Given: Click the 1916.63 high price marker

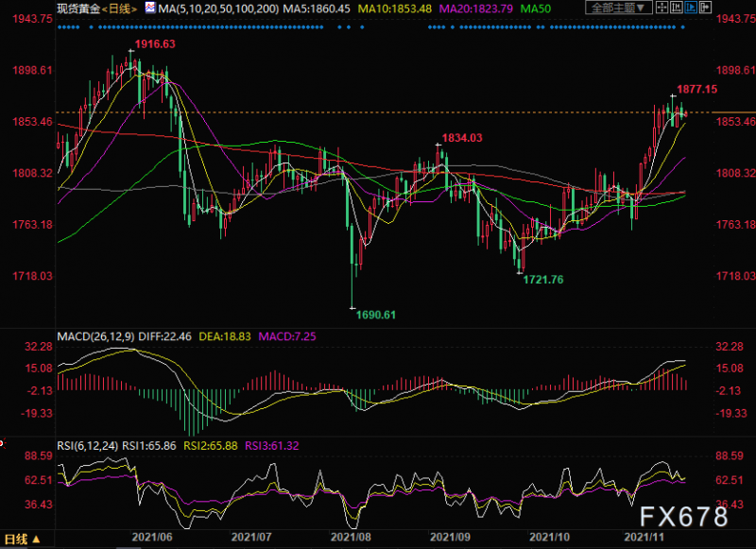Looking at the screenshot, I should point(155,44).
